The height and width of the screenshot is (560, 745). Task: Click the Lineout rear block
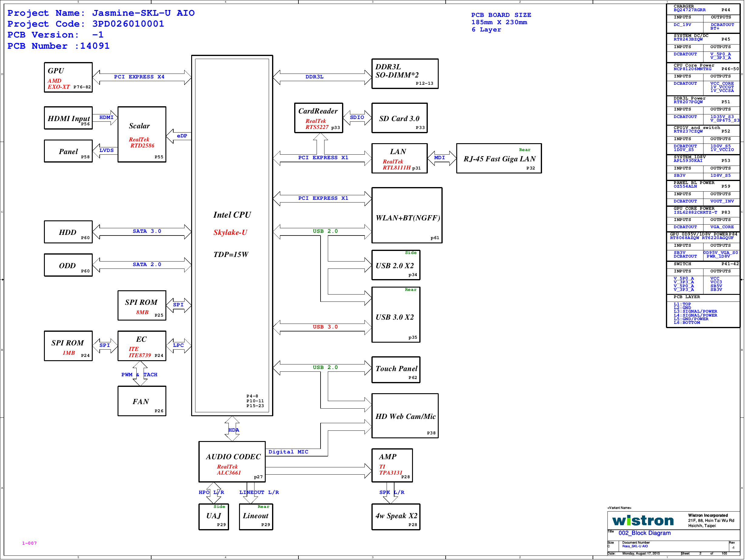256,517
